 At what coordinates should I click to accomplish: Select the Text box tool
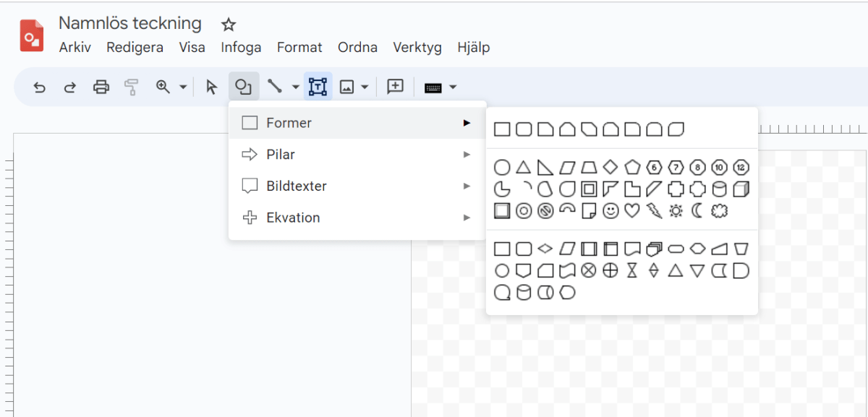pos(318,87)
